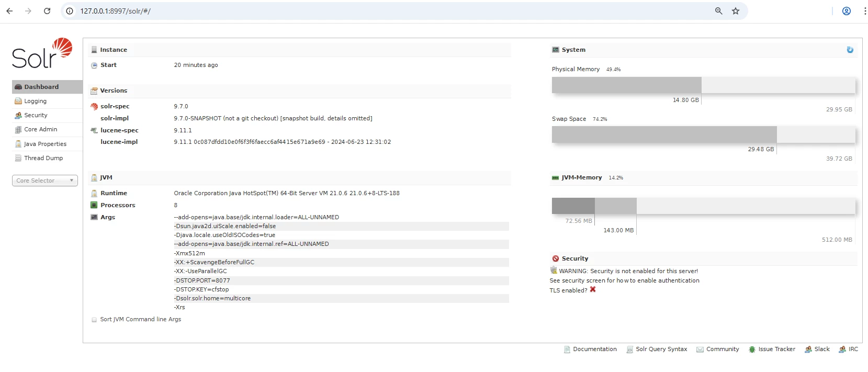Click the Core Admin icon in the sidebar
Screen dimensions: 868x372
pos(18,129)
